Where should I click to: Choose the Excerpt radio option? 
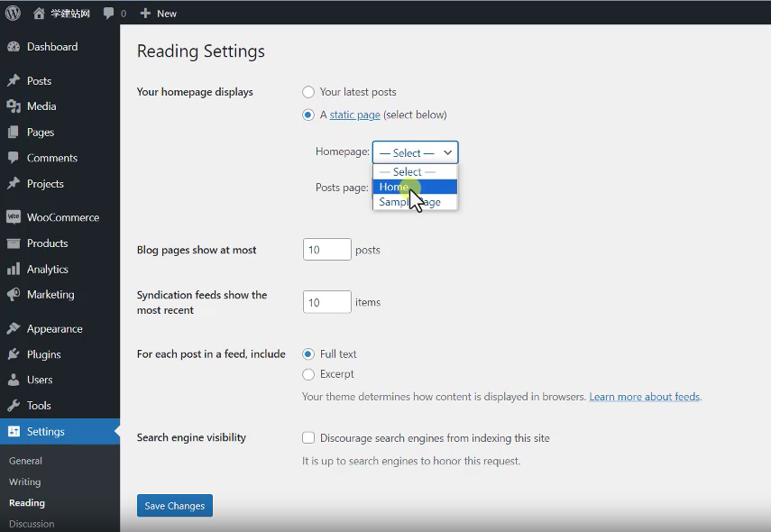click(x=308, y=374)
